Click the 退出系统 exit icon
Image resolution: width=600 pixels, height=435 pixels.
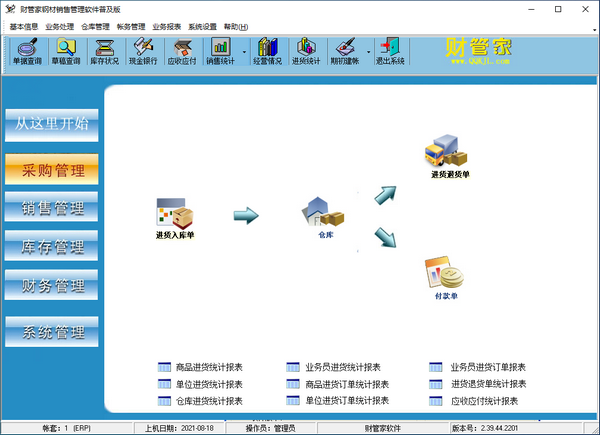(389, 50)
